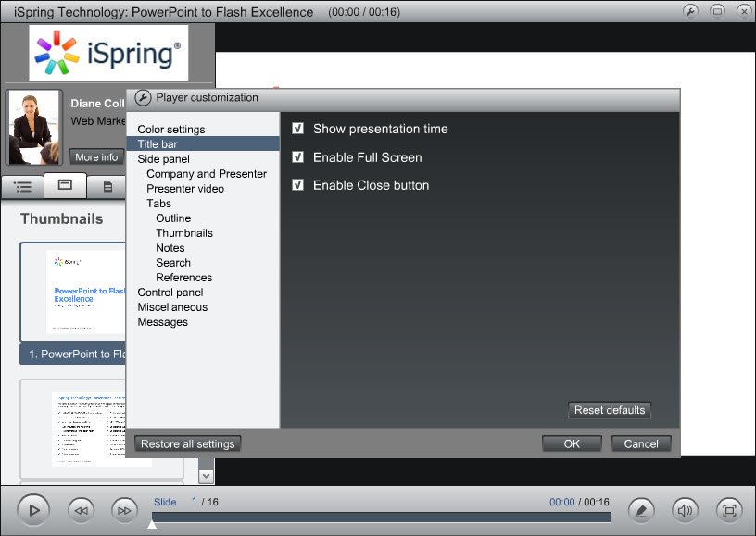Click the iSpring company logo
756x536 pixels.
[x=108, y=53]
